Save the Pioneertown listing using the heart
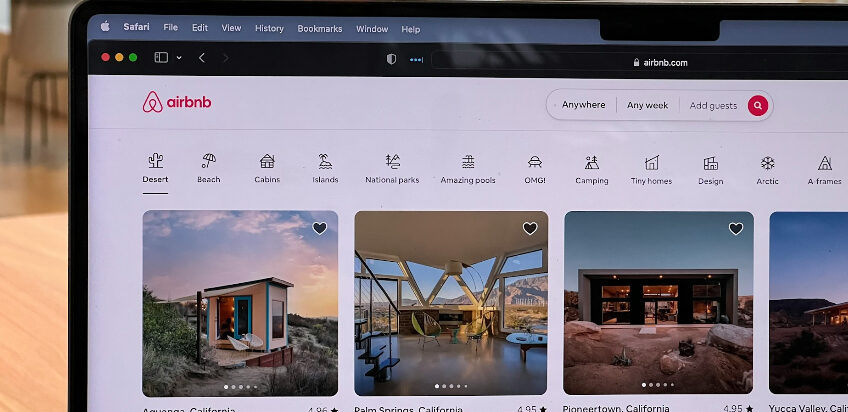The image size is (848, 412). [x=736, y=228]
